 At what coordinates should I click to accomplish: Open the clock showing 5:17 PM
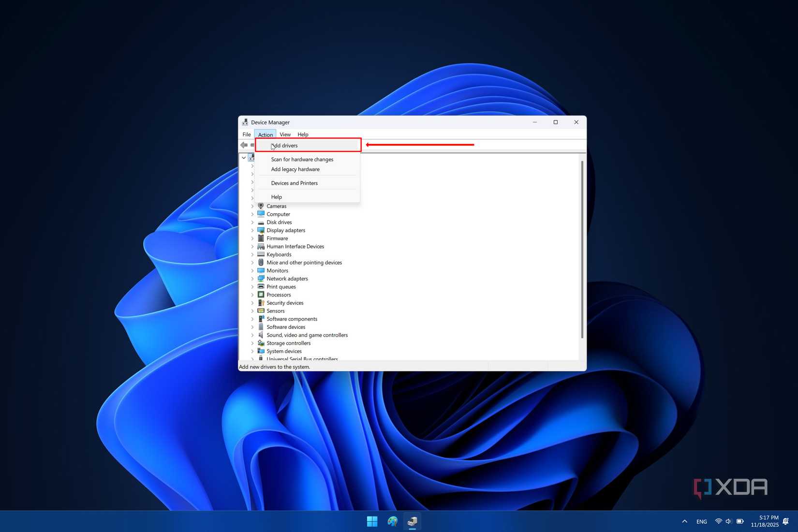[765, 521]
